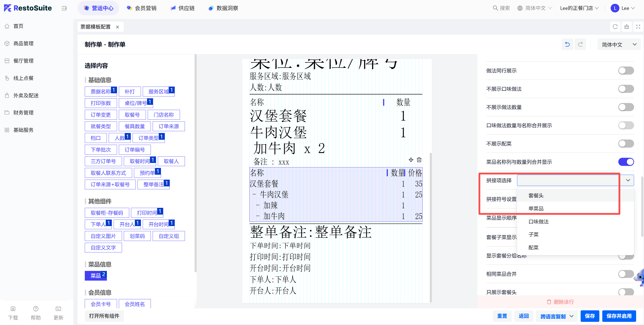Image resolution: width=644 pixels, height=325 pixels.
Task: Click the refresh page icon
Action: point(615,27)
